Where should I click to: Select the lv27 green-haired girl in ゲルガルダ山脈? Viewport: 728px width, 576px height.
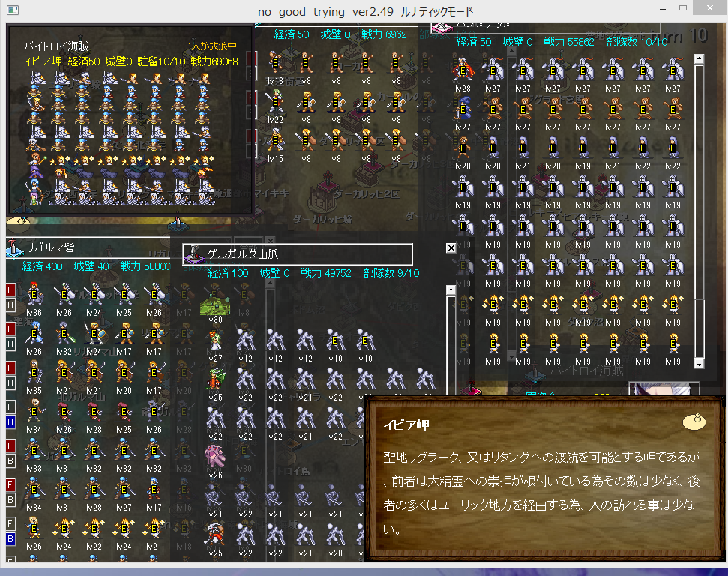tap(214, 341)
